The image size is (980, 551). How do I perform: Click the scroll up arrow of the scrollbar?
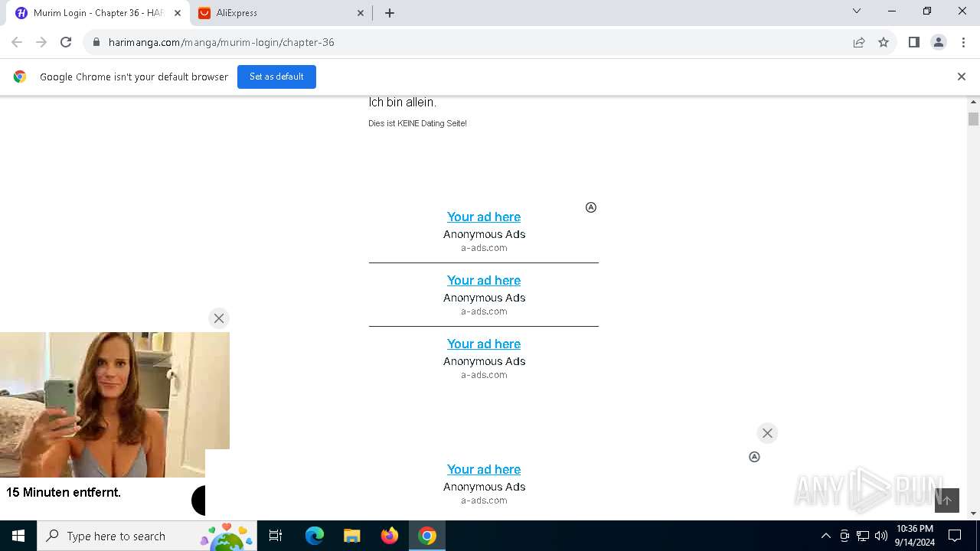973,102
